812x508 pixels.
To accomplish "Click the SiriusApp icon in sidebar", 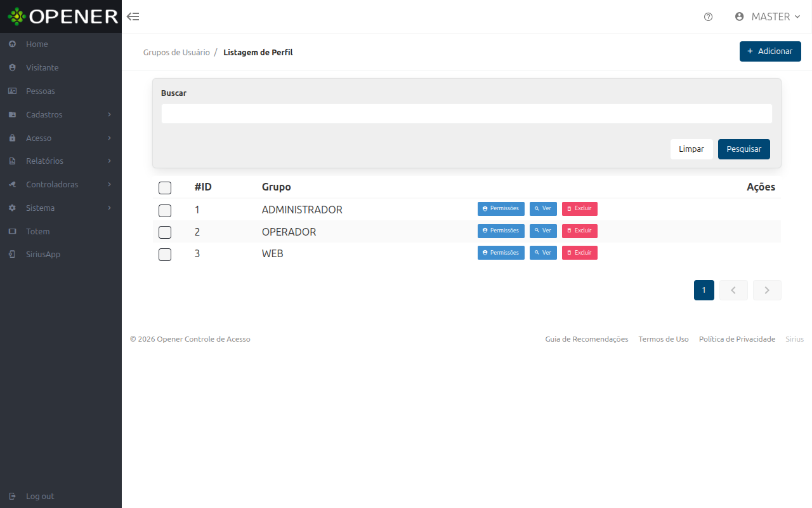I will tap(12, 254).
